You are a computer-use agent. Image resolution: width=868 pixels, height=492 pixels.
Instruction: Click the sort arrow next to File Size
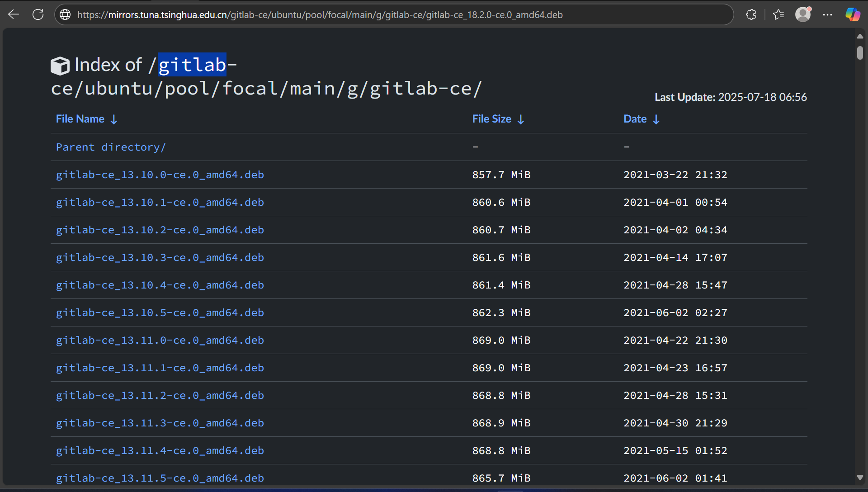point(521,119)
